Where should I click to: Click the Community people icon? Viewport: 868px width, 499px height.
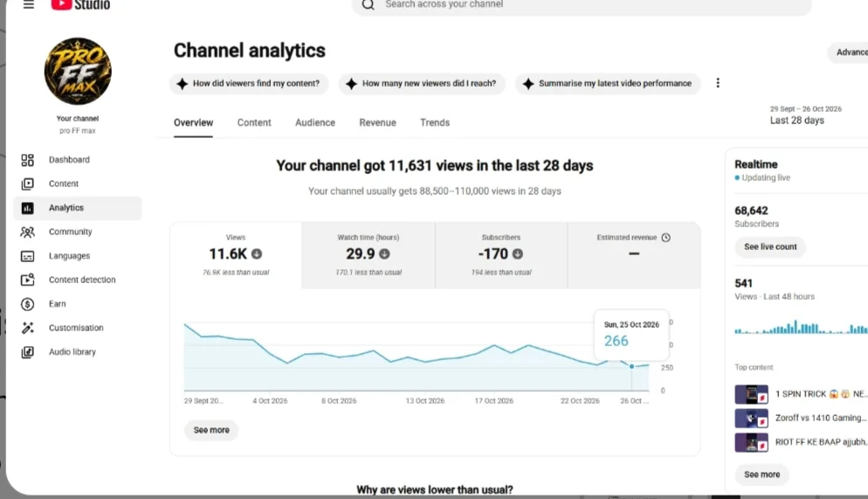(x=27, y=232)
